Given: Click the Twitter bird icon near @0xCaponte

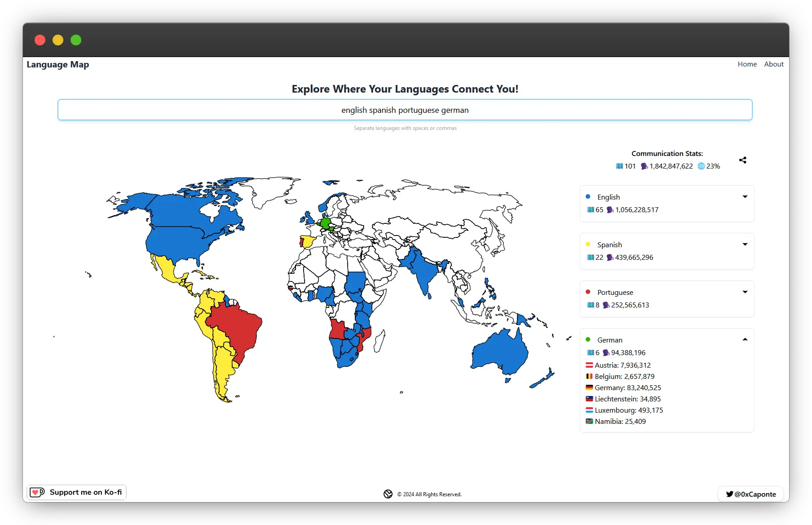Looking at the screenshot, I should (x=730, y=494).
